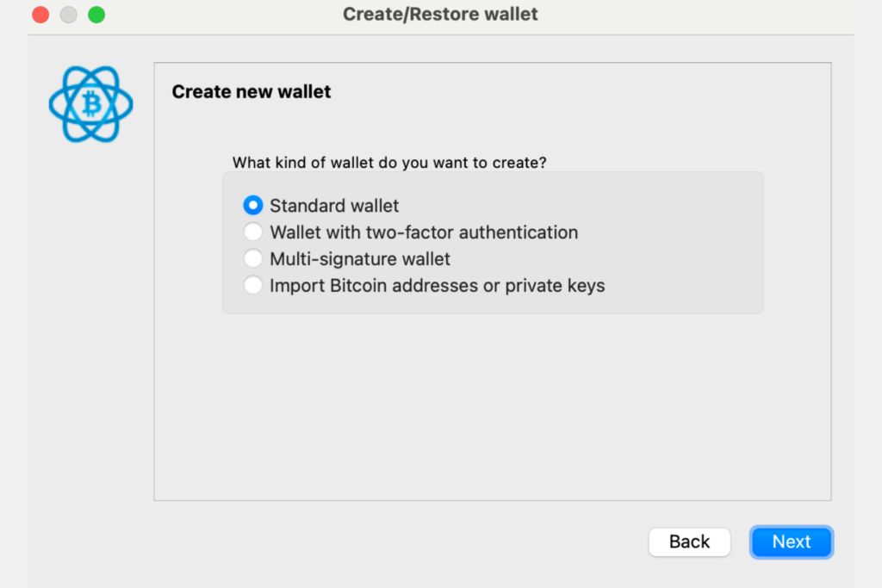This screenshot has width=882, height=588.
Task: Go back with the Back button
Action: (689, 542)
